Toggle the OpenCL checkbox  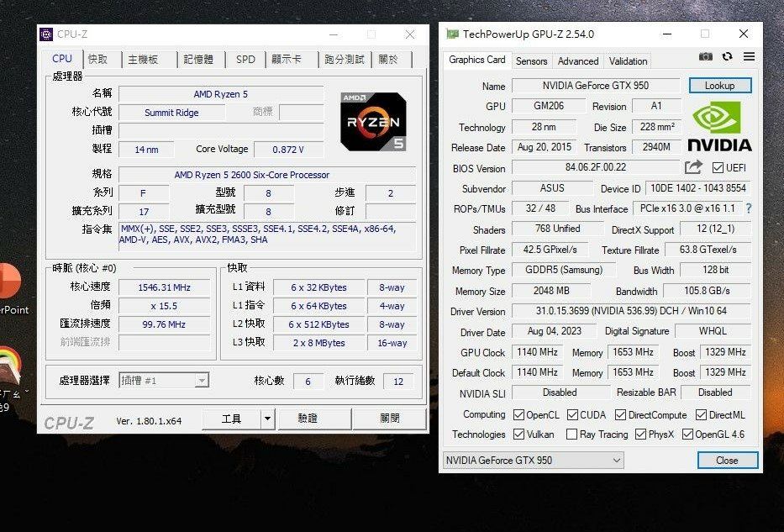point(519,415)
